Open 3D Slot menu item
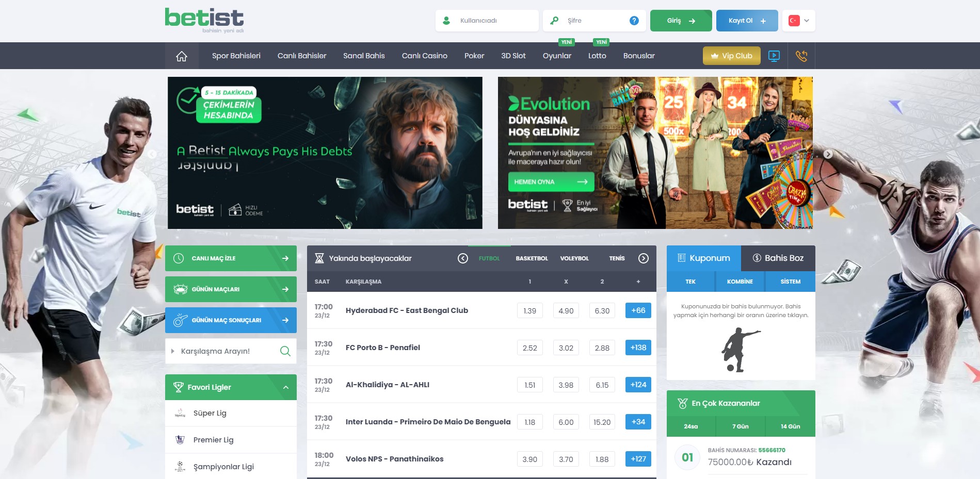The width and height of the screenshot is (980, 479). (x=513, y=56)
